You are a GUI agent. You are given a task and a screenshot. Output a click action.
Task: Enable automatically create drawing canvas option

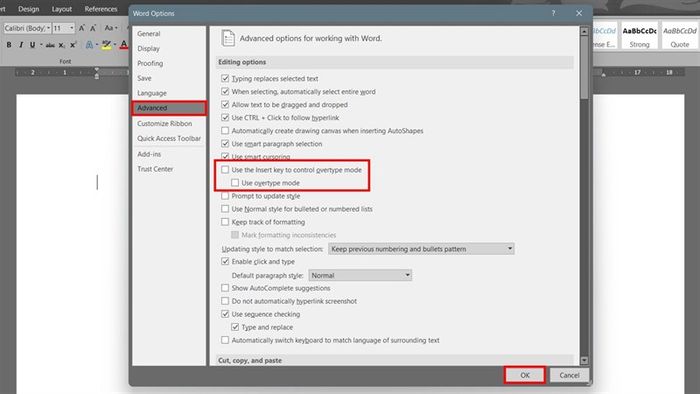click(x=225, y=131)
